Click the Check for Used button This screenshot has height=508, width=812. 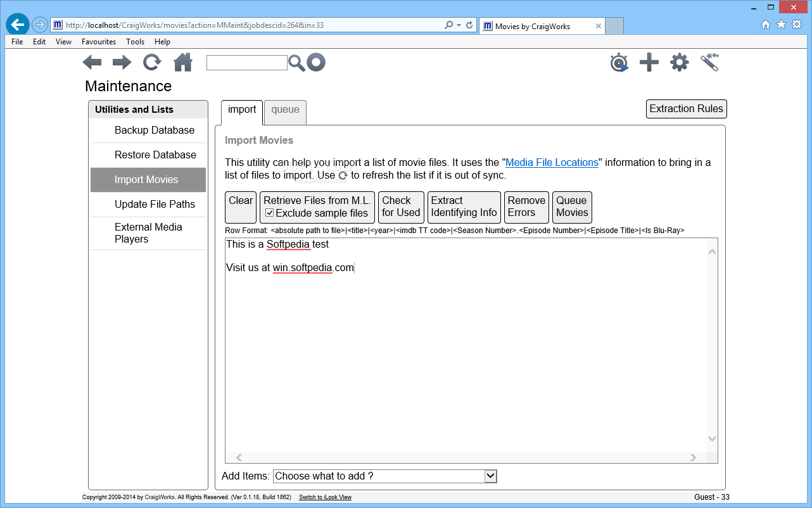401,207
